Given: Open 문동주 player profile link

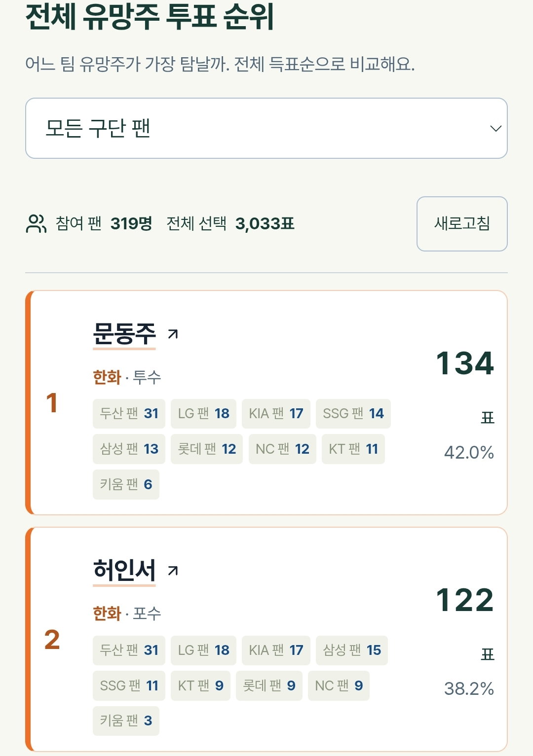Looking at the screenshot, I should (124, 334).
